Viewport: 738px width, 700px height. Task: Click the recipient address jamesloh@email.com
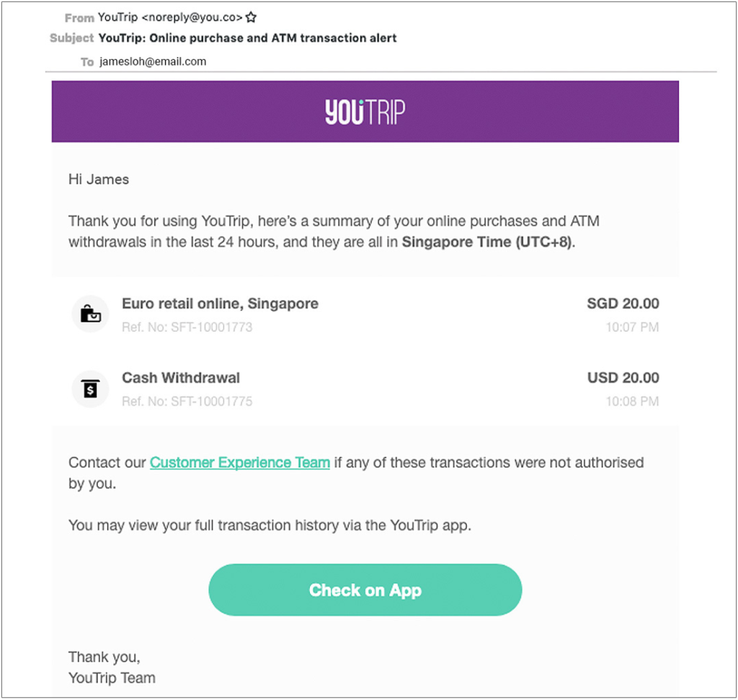point(153,62)
